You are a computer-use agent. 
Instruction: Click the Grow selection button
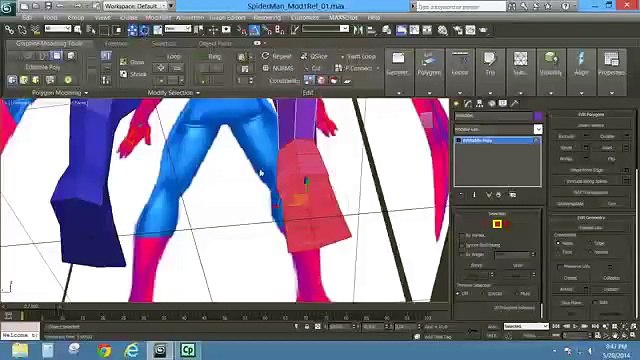coord(132,62)
